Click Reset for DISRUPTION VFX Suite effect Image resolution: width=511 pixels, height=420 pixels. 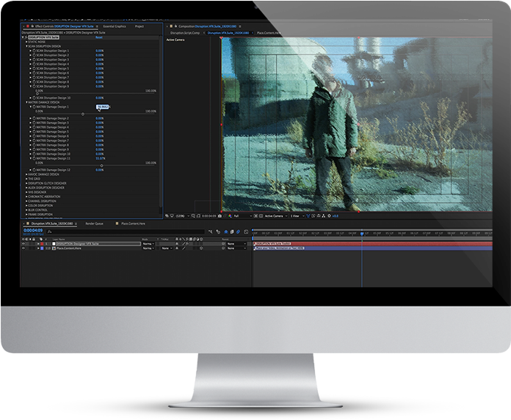(98, 37)
